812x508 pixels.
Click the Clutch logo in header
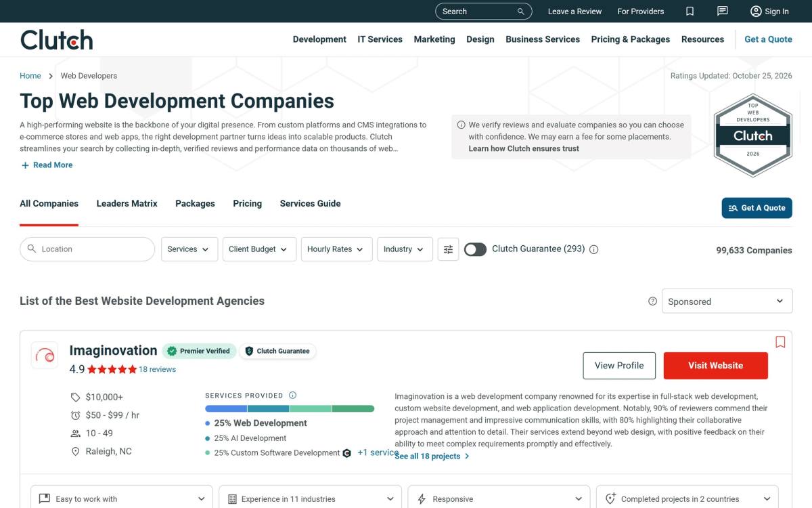pyautogui.click(x=57, y=40)
